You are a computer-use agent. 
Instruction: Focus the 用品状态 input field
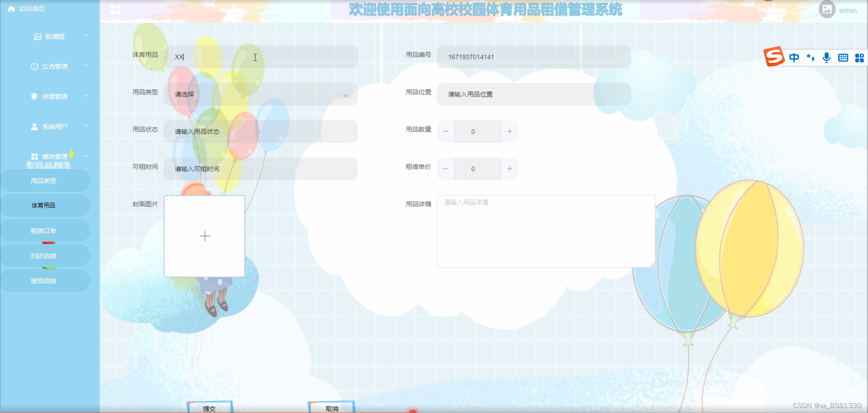coord(261,132)
